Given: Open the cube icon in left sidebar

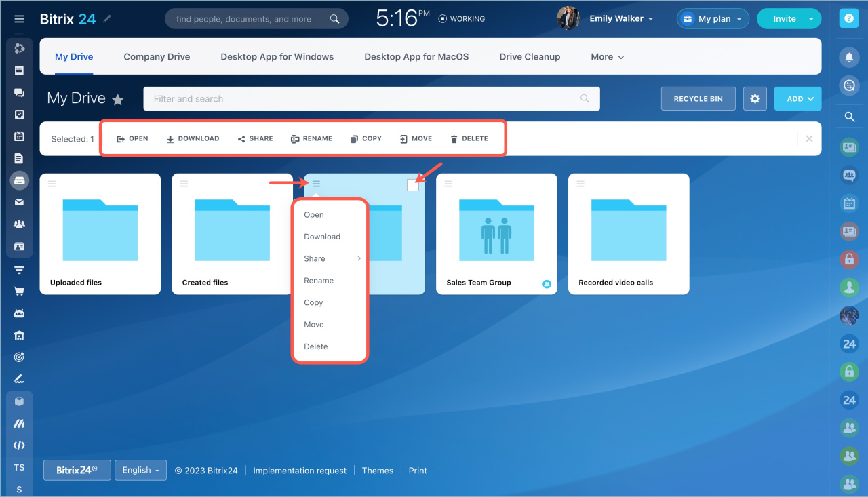Looking at the screenshot, I should 19,401.
